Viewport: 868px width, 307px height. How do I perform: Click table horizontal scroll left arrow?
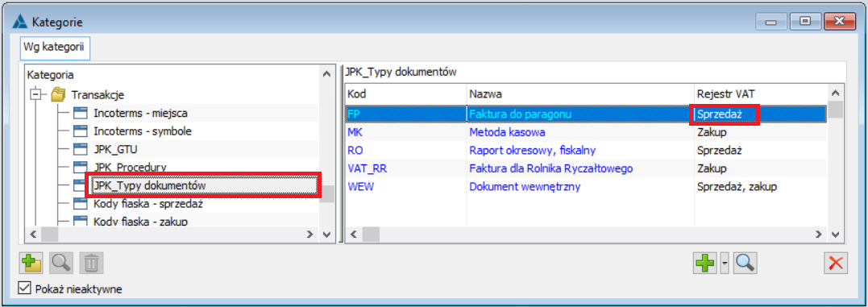[353, 234]
